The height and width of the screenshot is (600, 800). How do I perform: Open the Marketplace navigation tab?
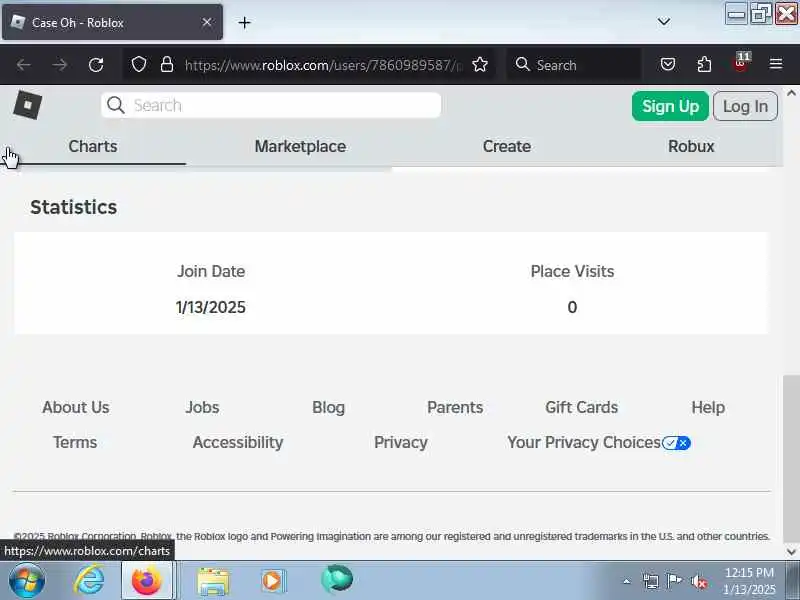click(x=300, y=146)
